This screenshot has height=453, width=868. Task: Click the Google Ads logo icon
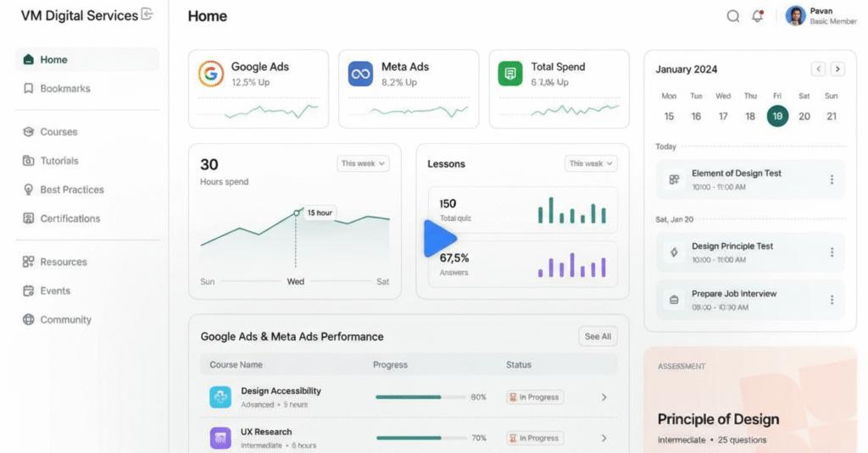coord(211,74)
